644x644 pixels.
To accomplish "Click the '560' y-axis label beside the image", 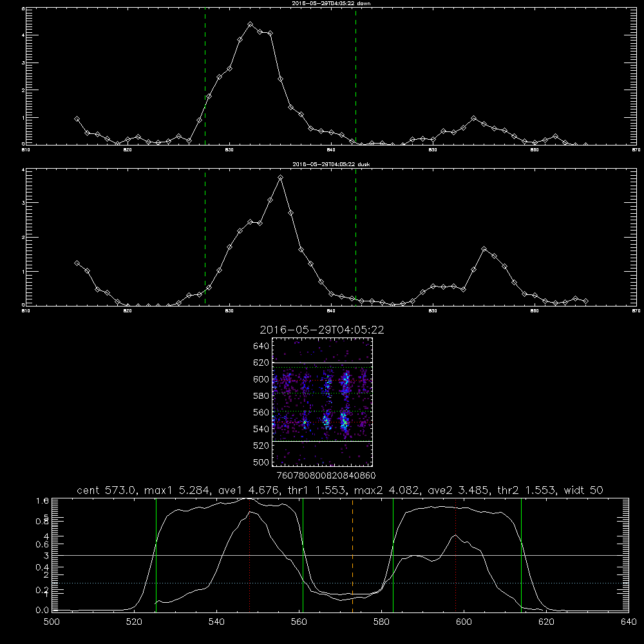I will pyautogui.click(x=261, y=412).
